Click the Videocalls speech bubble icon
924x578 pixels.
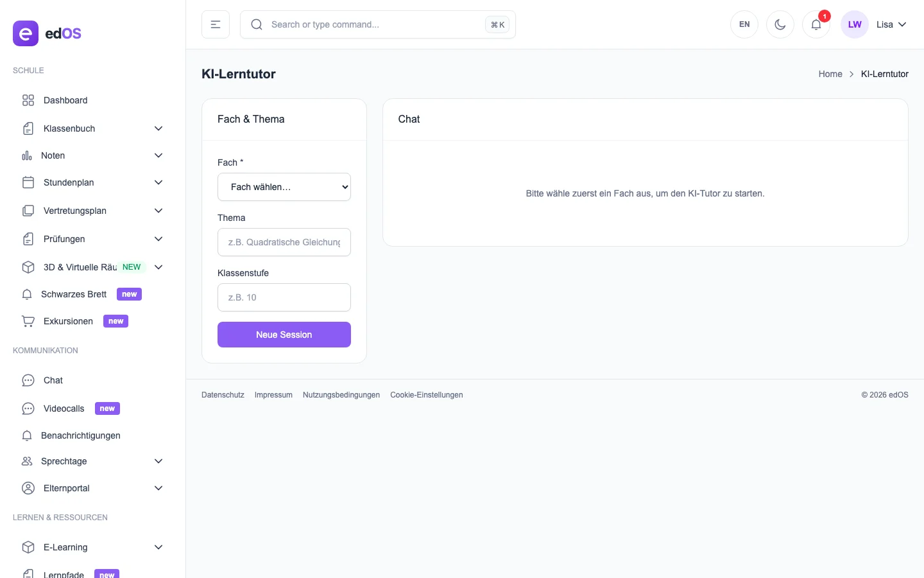pyautogui.click(x=28, y=408)
